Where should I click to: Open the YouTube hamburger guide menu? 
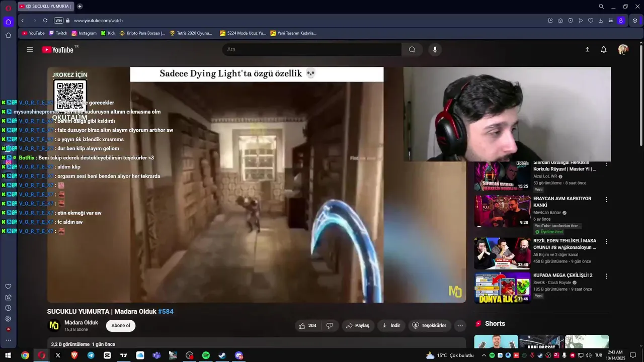coord(30,49)
